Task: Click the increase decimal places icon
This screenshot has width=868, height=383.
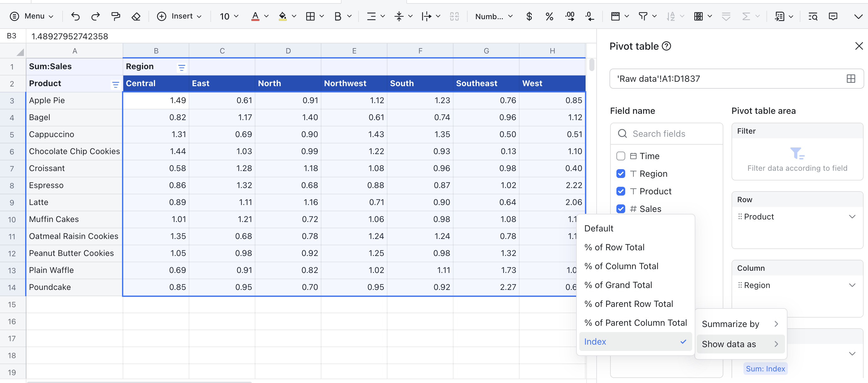Action: point(570,16)
